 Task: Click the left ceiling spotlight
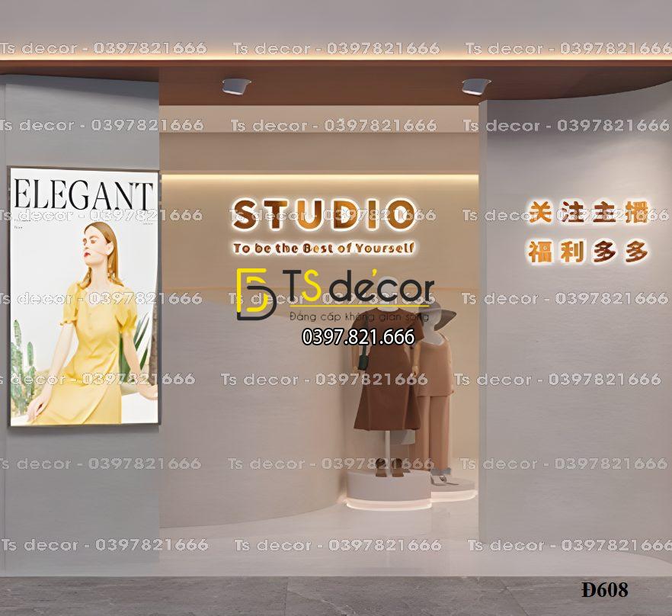coord(236,86)
